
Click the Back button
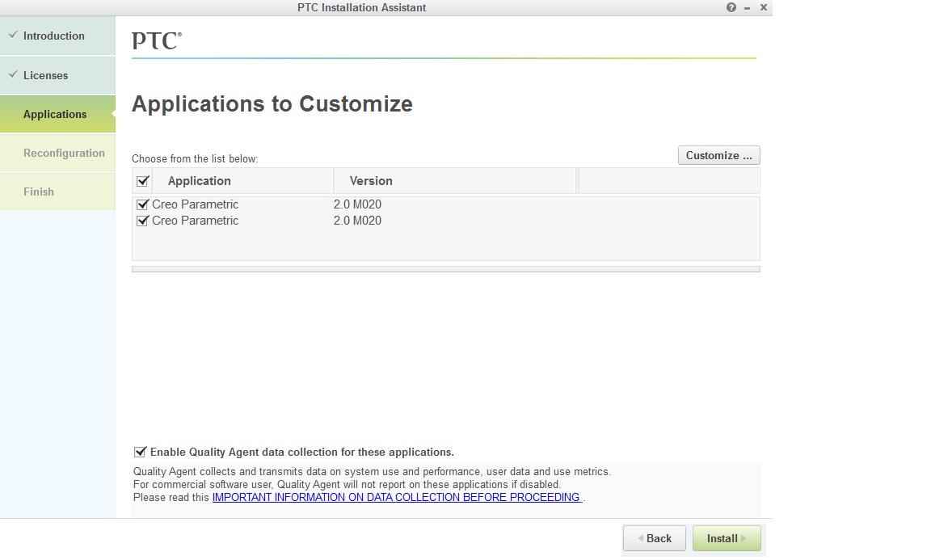click(655, 538)
